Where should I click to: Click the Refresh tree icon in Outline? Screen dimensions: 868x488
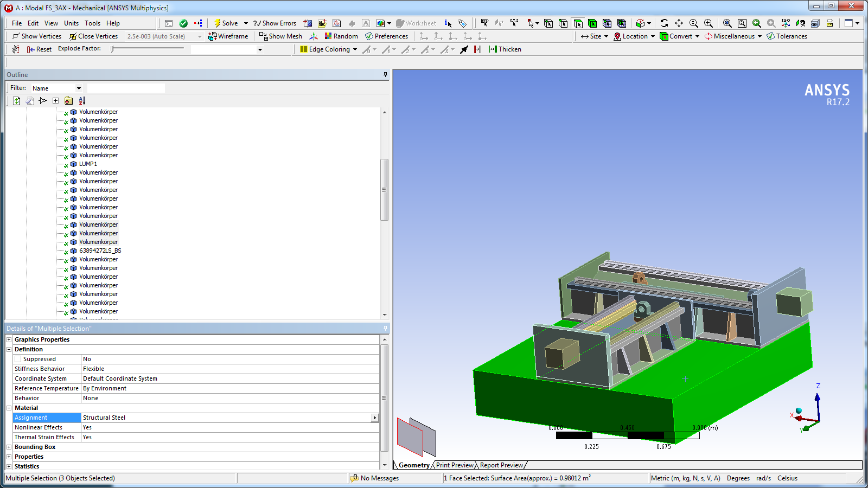pos(17,101)
